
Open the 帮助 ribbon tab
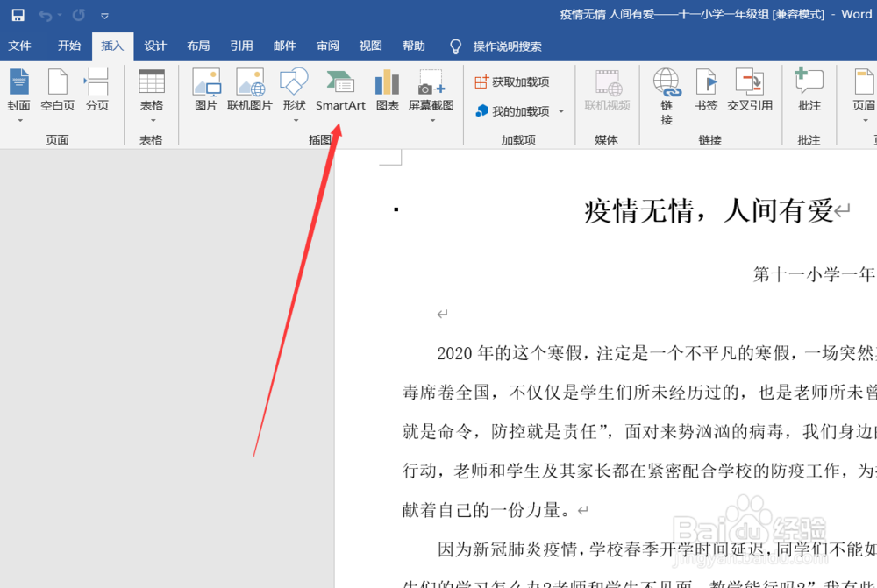(414, 46)
